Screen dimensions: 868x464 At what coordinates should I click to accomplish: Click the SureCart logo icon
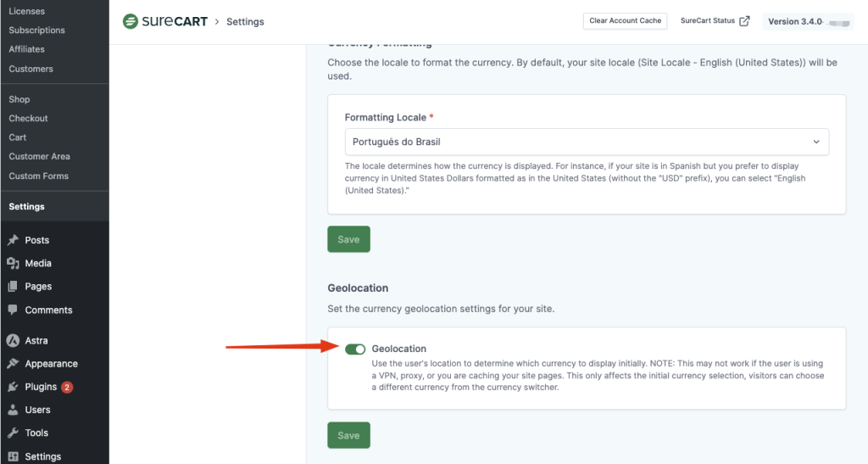(x=131, y=21)
